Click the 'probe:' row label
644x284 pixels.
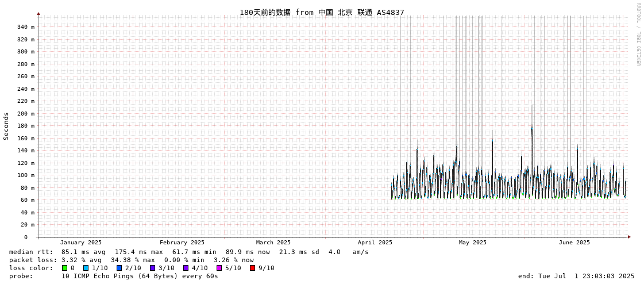(x=21, y=276)
